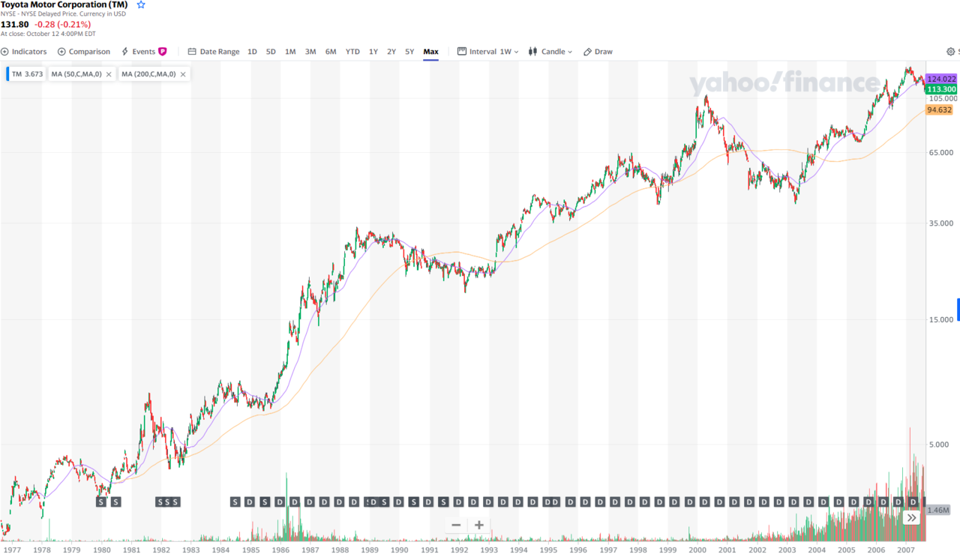
Task: Open the Interval 1W dropdown
Action: [488, 52]
